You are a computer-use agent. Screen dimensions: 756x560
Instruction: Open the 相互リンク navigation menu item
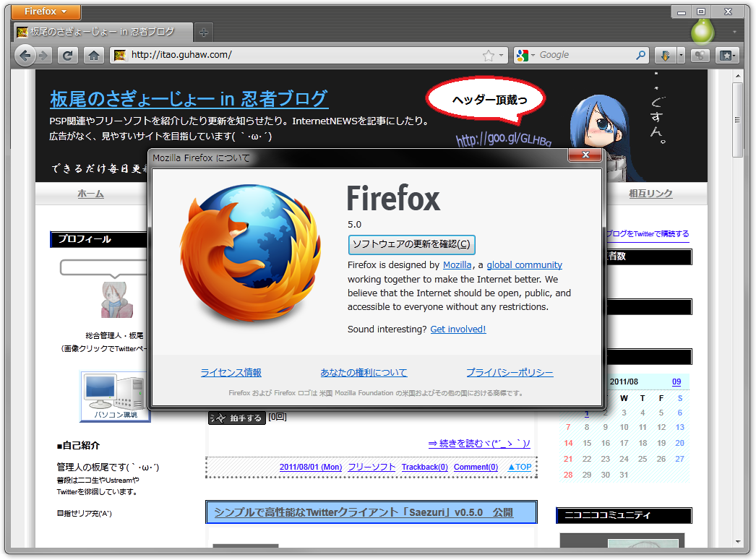tap(650, 194)
